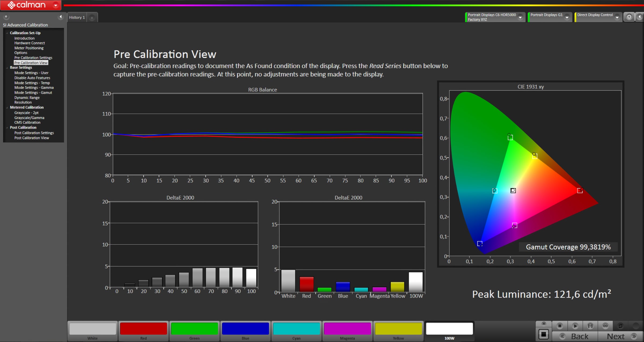Open Grayscale - 2pt workflow page
Viewport: 644px width, 342px height.
(x=26, y=113)
